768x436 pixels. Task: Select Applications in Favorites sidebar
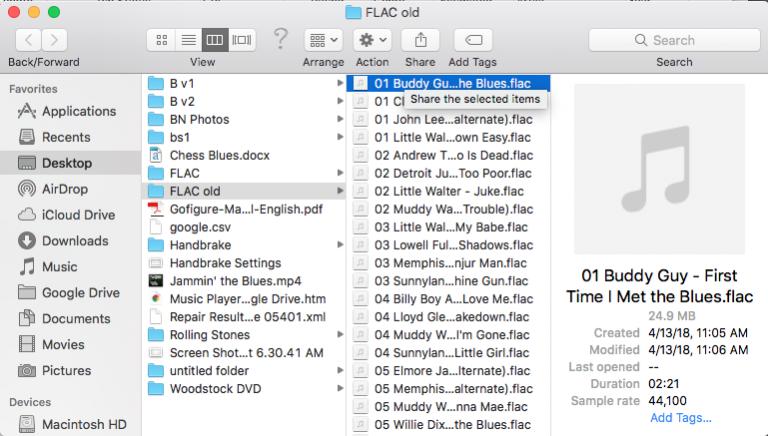tap(79, 111)
